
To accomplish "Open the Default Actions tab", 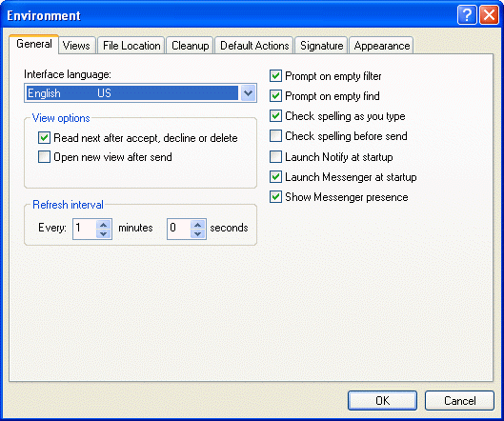I will point(254,46).
